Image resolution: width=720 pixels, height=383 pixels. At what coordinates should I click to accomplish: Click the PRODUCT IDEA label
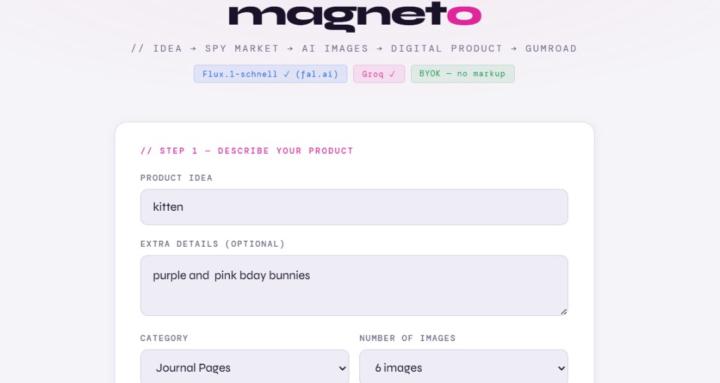(x=176, y=178)
